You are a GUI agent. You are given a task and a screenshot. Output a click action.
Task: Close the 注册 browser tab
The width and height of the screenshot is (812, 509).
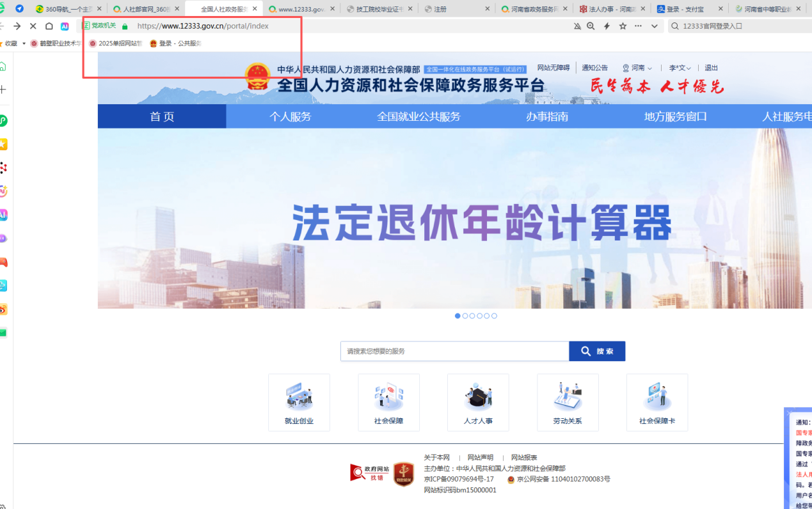[x=488, y=9]
